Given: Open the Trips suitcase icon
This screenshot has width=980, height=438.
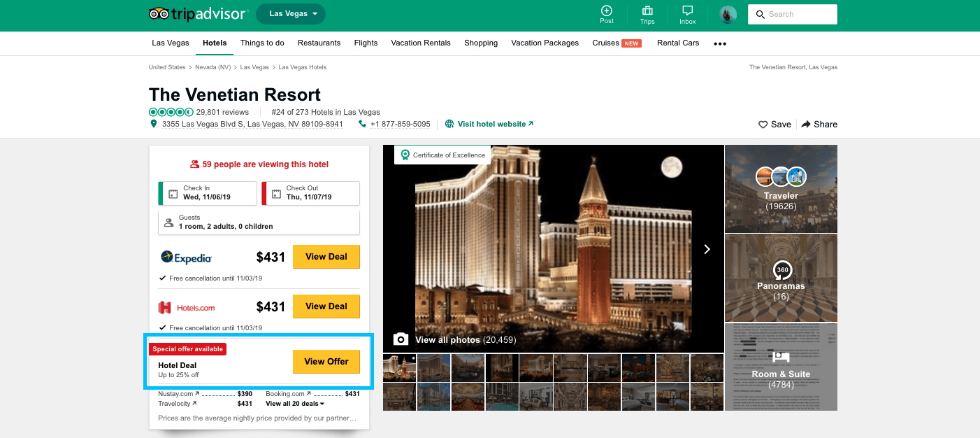Looking at the screenshot, I should 647,10.
